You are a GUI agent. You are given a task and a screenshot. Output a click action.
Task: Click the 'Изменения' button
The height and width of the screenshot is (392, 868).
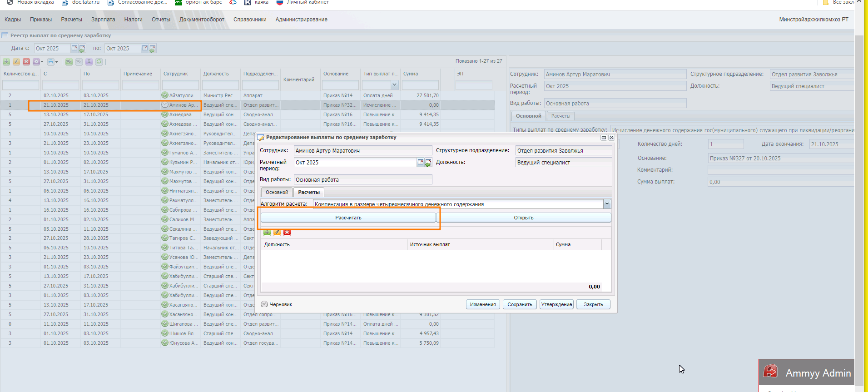point(483,304)
